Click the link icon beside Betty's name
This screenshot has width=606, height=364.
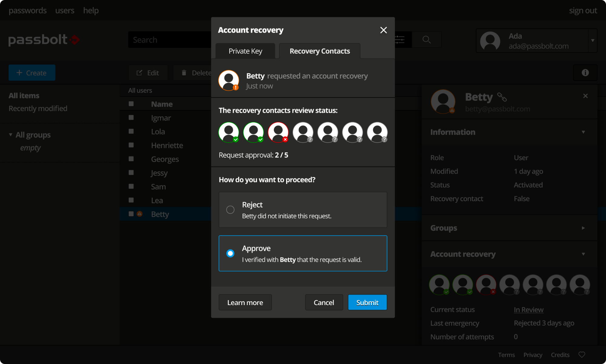[502, 97]
